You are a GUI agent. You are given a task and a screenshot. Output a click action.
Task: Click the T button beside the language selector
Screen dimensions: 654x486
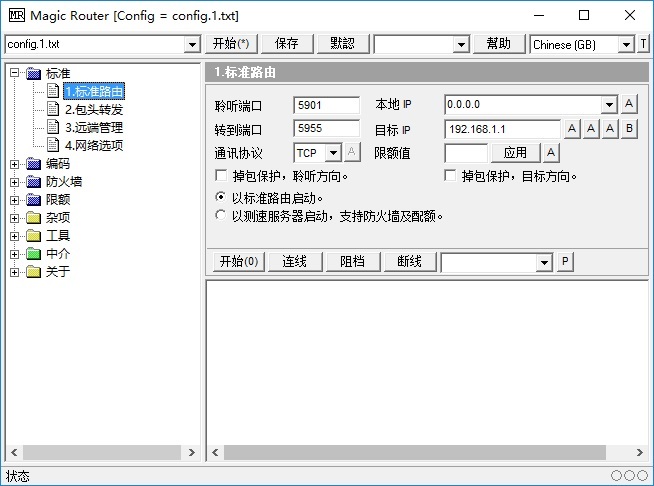643,44
